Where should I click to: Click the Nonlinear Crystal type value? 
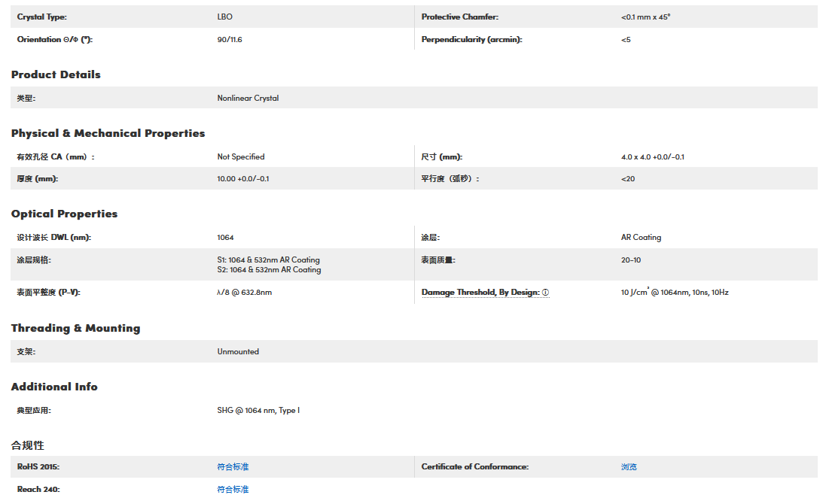point(248,98)
